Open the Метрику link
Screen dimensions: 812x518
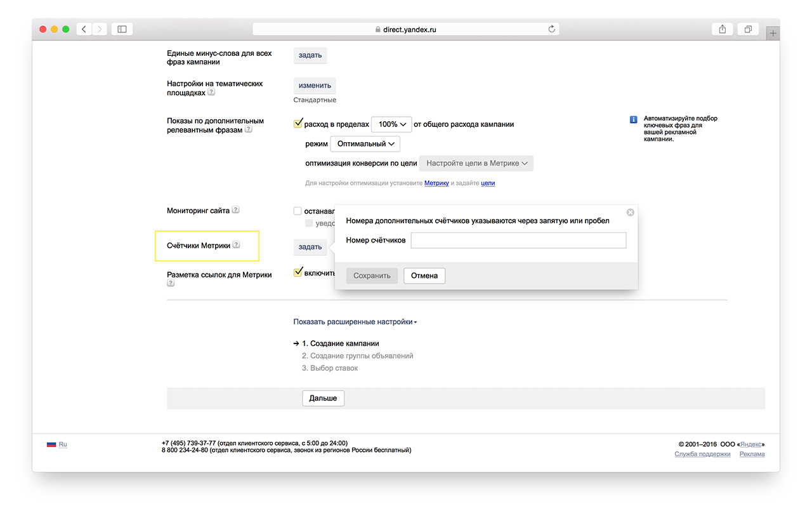(x=436, y=183)
